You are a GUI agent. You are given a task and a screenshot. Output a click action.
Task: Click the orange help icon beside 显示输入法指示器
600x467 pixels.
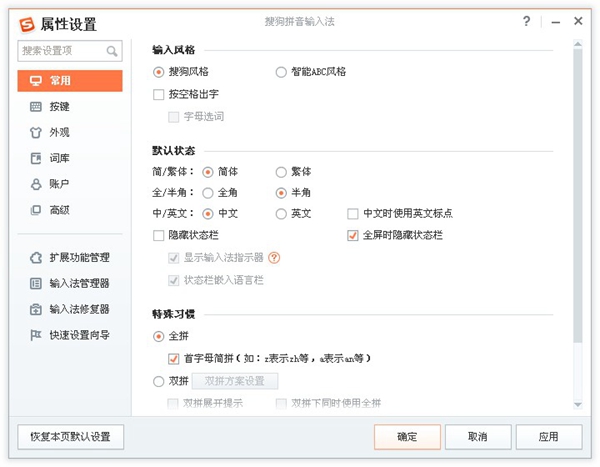click(x=274, y=258)
